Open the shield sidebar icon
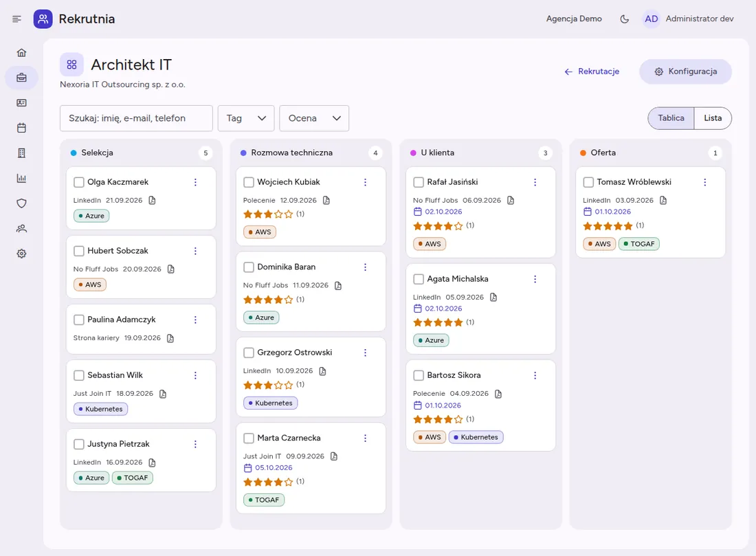Image resolution: width=756 pixels, height=556 pixels. point(22,203)
